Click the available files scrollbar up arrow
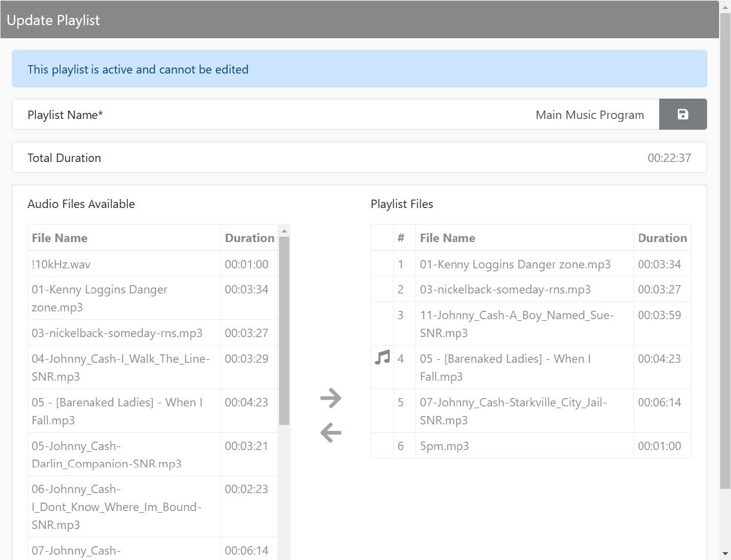The image size is (731, 560). tap(284, 231)
